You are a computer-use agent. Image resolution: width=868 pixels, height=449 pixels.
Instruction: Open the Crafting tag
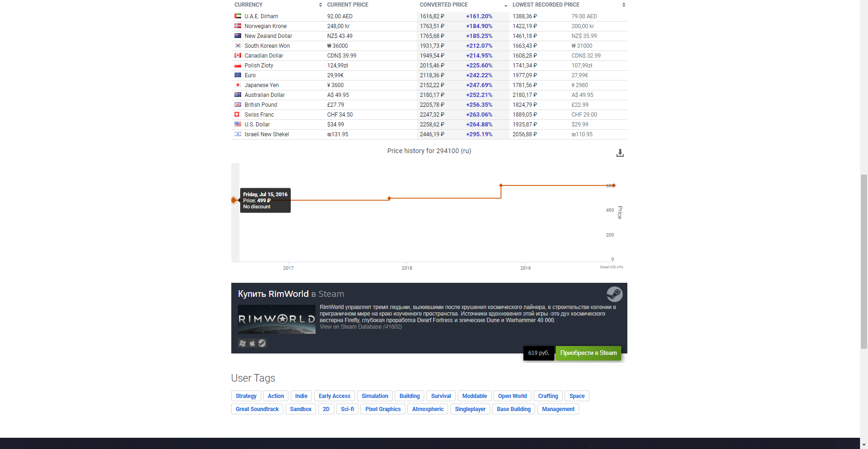coord(548,396)
